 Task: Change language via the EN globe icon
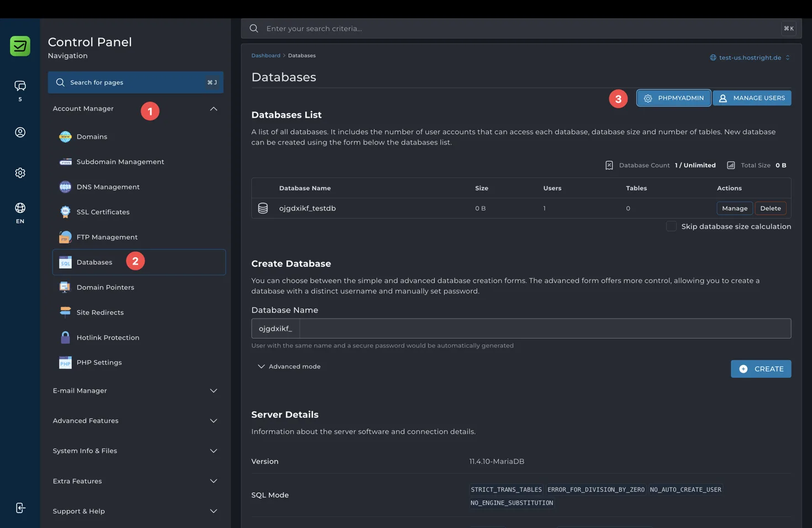[x=20, y=208]
